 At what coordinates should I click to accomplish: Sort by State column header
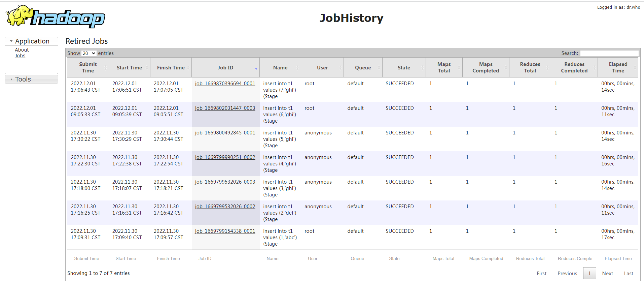click(x=404, y=67)
